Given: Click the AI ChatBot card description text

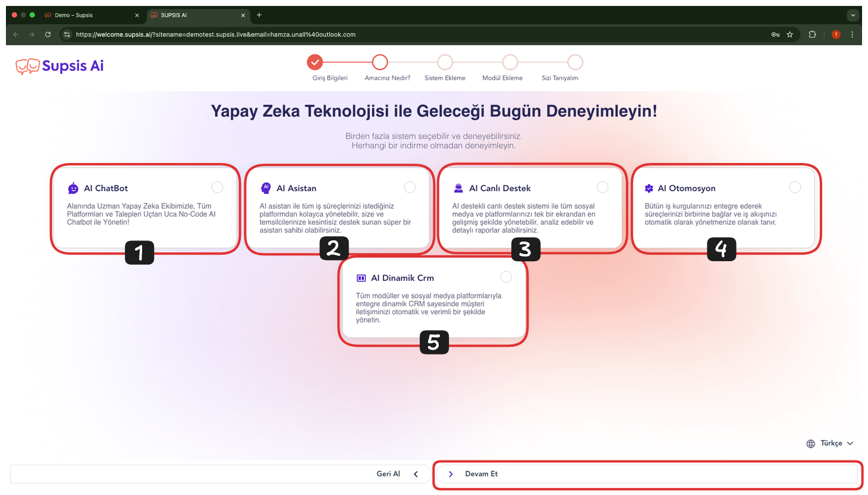Looking at the screenshot, I should coord(141,214).
